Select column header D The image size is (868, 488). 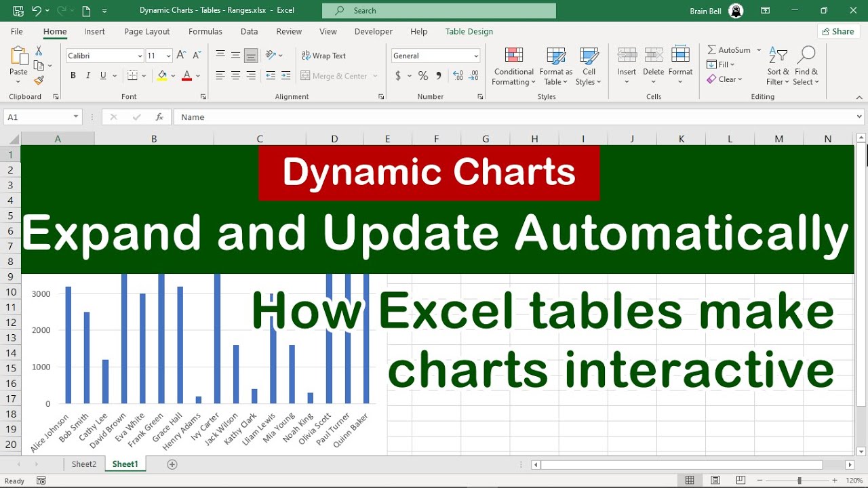coord(334,139)
